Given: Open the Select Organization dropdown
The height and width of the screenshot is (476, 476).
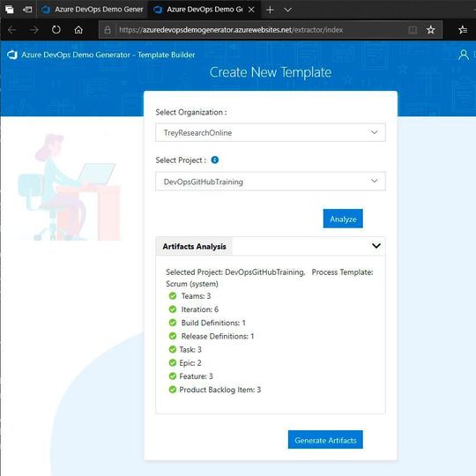Looking at the screenshot, I should 271,132.
